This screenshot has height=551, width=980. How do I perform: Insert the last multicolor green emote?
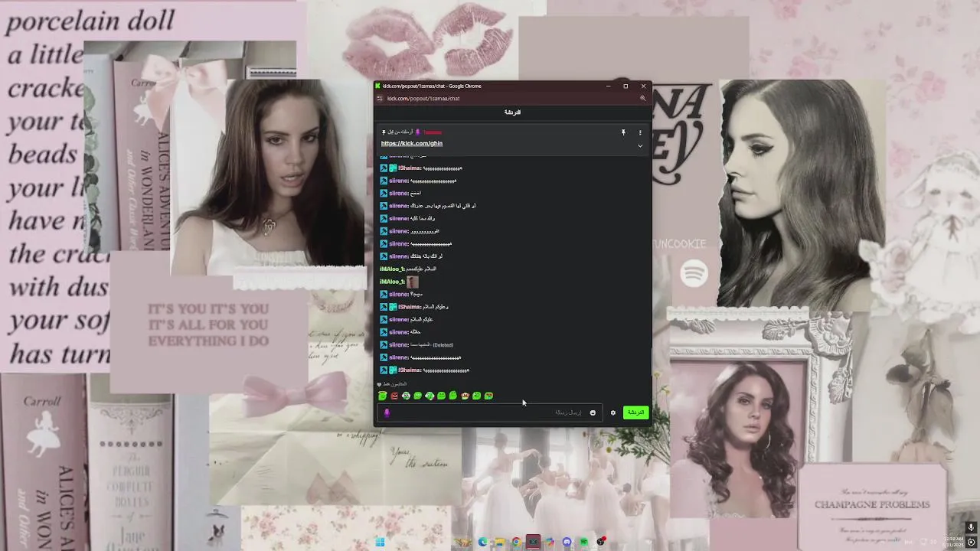(x=488, y=396)
